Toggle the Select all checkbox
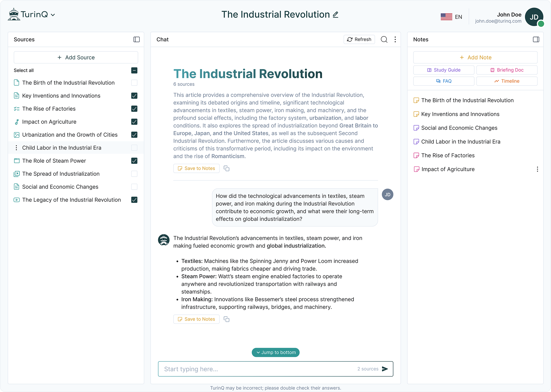 134,70
